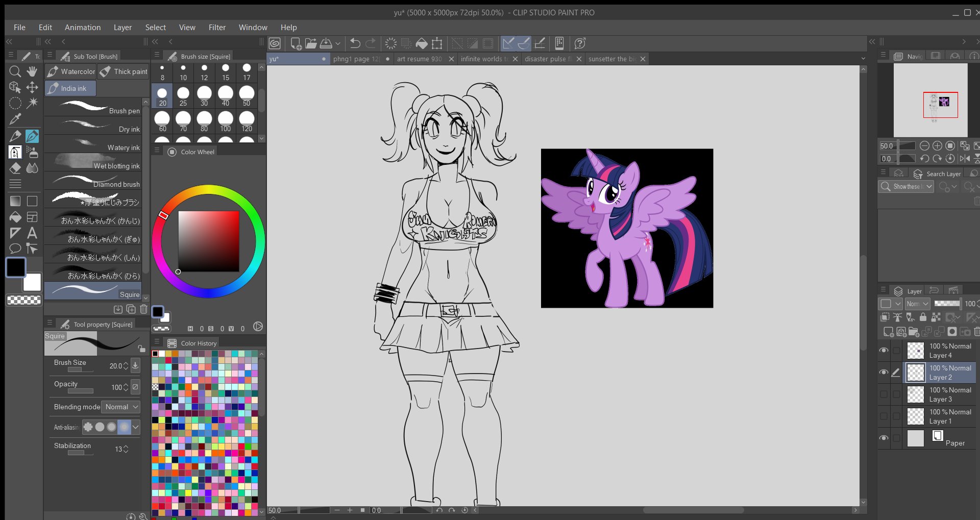980x520 pixels.
Task: Open the Blending mode Normal dropdown
Action: pyautogui.click(x=121, y=407)
